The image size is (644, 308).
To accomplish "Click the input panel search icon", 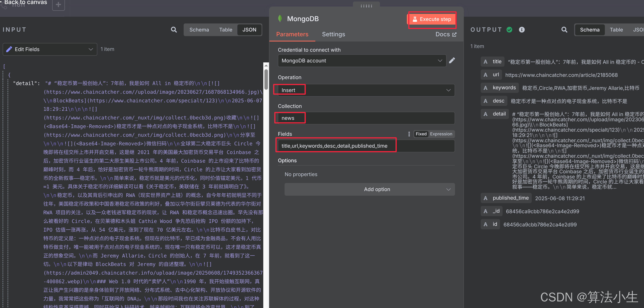I will pos(174,30).
